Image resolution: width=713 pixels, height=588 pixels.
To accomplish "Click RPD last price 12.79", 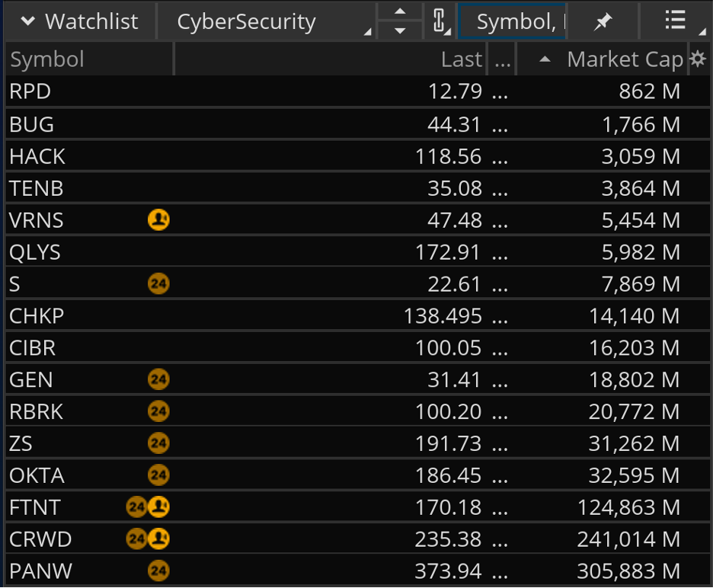I will tap(456, 91).
